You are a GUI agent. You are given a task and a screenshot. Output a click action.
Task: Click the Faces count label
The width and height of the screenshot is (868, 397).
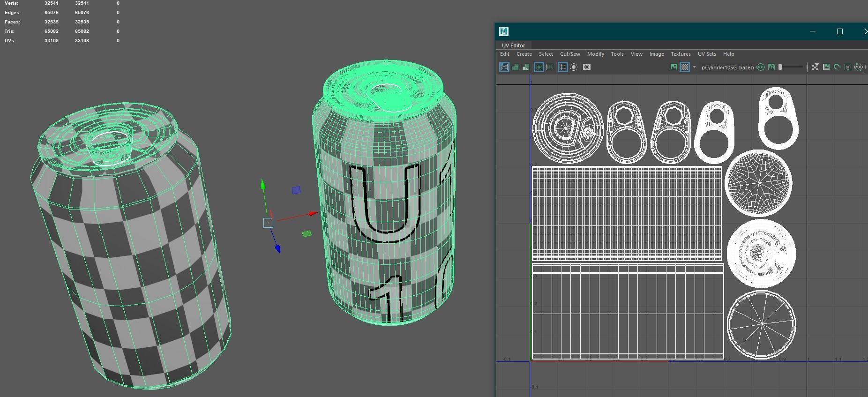point(12,22)
